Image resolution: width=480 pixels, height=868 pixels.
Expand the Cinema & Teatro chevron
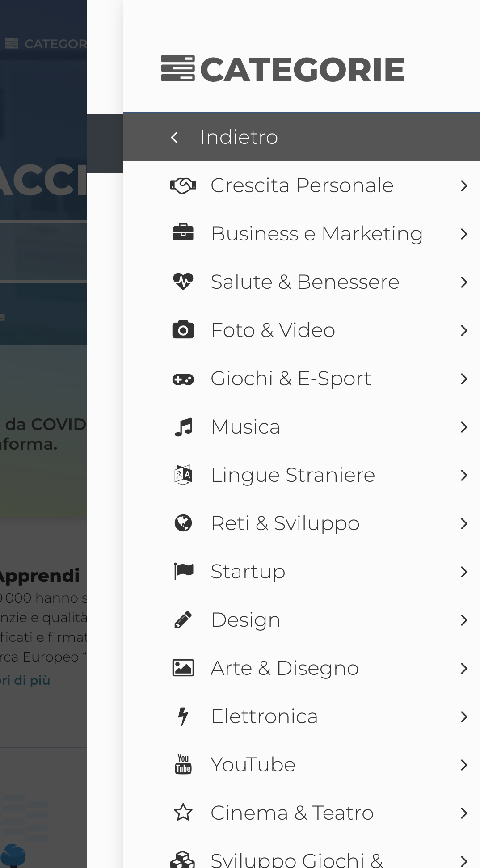(464, 813)
